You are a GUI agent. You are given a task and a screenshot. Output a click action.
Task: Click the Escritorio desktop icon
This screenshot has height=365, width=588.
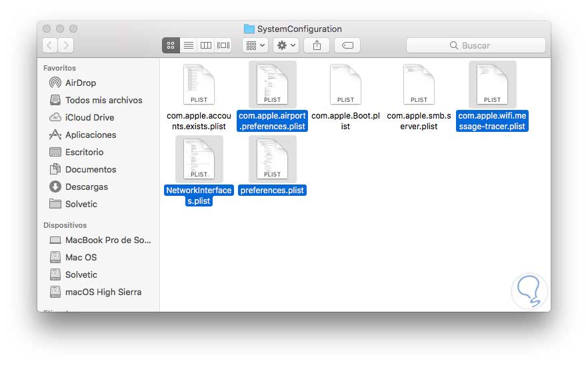pos(55,152)
